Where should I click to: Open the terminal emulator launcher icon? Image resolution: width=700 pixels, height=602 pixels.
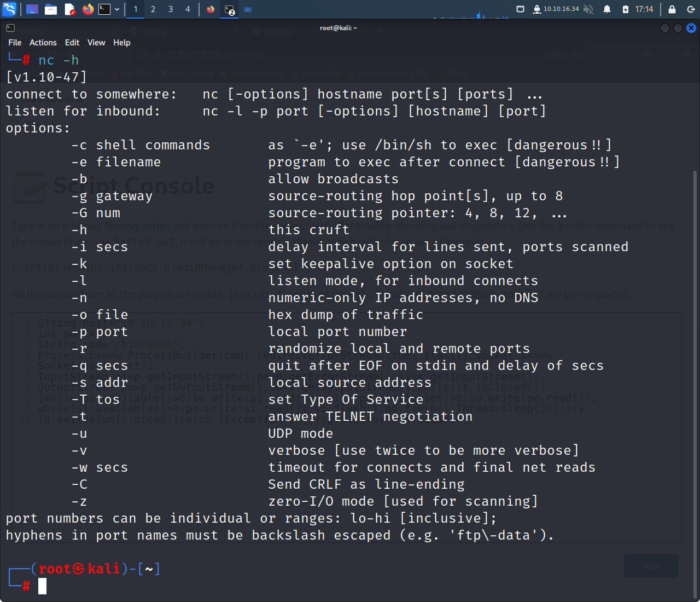click(x=104, y=9)
